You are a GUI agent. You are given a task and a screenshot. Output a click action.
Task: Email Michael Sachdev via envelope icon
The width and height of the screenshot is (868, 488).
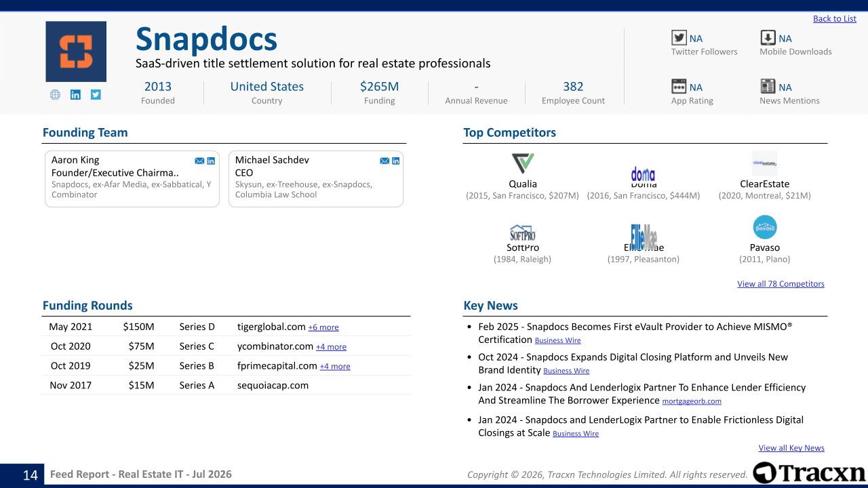(384, 161)
